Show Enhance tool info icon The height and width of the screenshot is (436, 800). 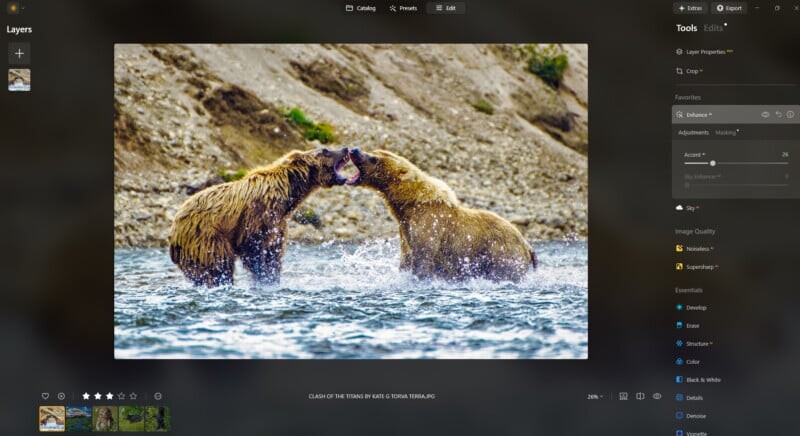790,115
